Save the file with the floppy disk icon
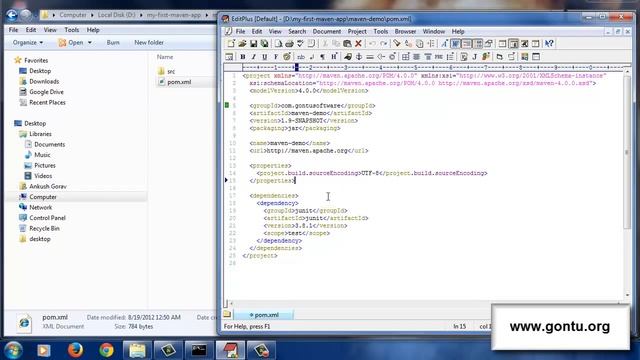640x360 pixels. point(253,44)
